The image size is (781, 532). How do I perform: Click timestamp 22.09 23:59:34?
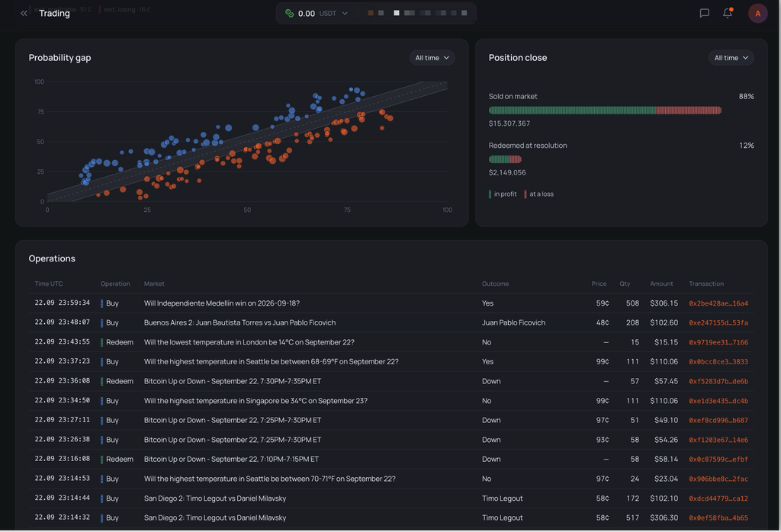(x=63, y=303)
